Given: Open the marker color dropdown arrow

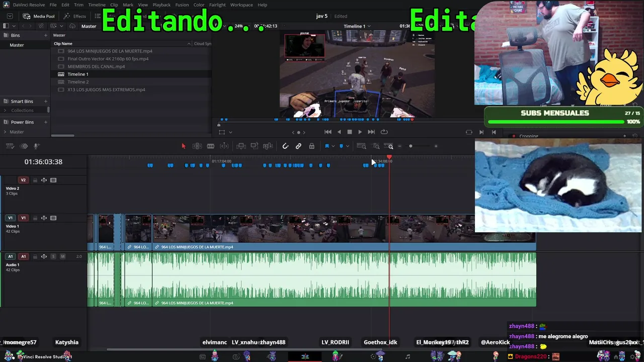Looking at the screenshot, I should tap(347, 146).
